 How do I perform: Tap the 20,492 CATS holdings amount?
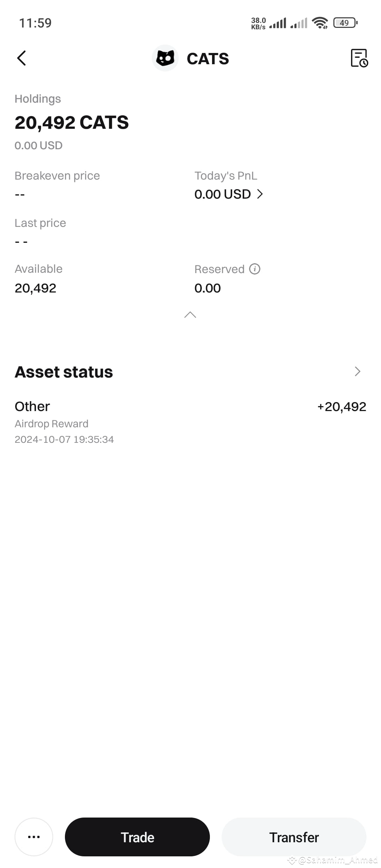(x=72, y=122)
